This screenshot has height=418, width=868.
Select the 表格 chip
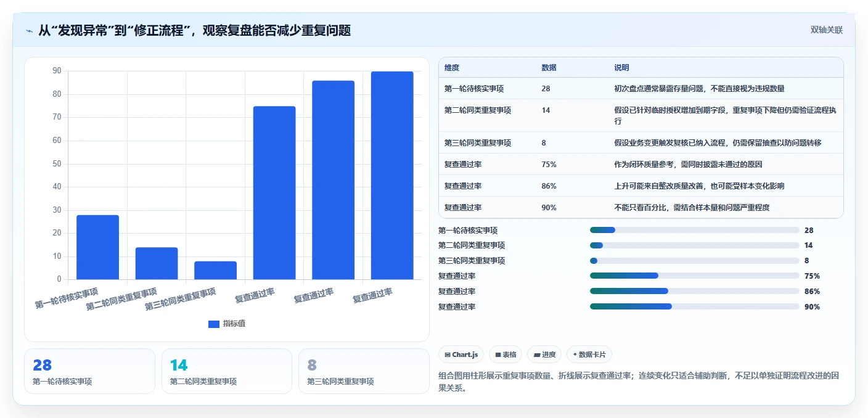click(506, 354)
